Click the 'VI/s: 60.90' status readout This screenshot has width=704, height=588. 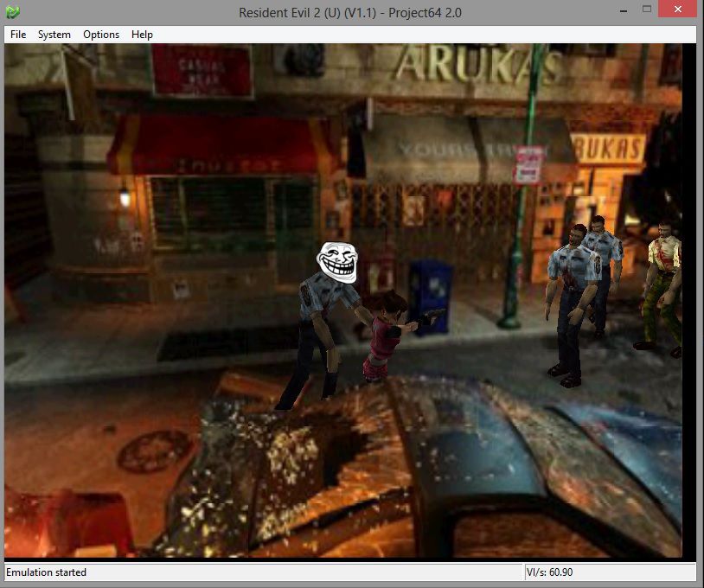point(549,572)
